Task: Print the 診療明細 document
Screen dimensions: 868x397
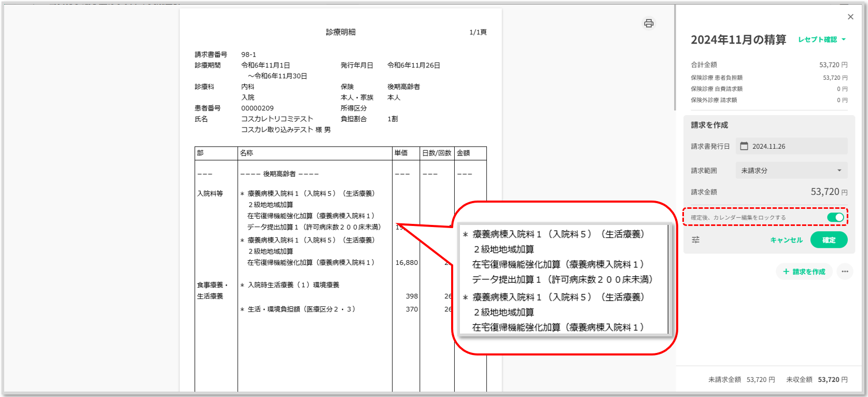Action: (649, 23)
